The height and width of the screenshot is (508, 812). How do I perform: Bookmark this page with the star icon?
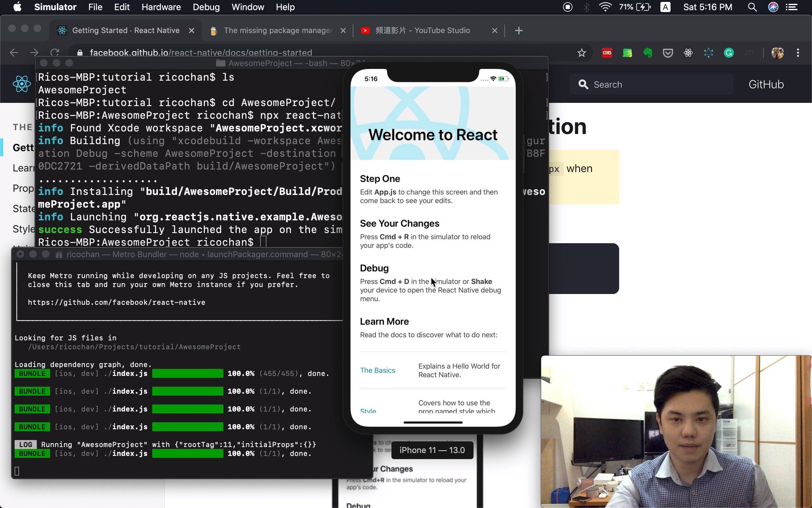click(x=581, y=53)
